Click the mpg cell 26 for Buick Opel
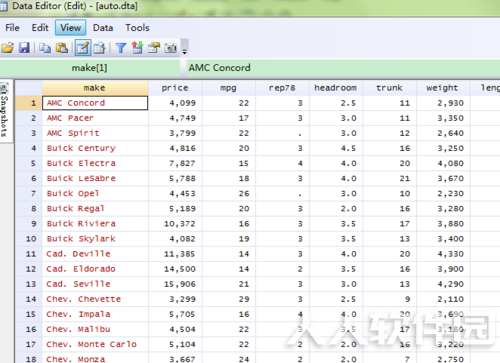Image resolution: width=500 pixels, height=363 pixels. pos(228,193)
